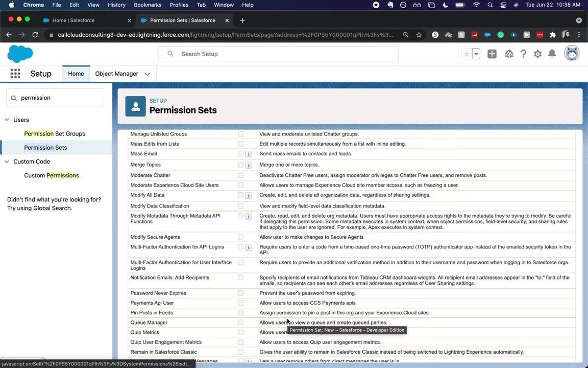
Task: Click info icon for Modify Metadata Through Metadata API
Action: 249,216
